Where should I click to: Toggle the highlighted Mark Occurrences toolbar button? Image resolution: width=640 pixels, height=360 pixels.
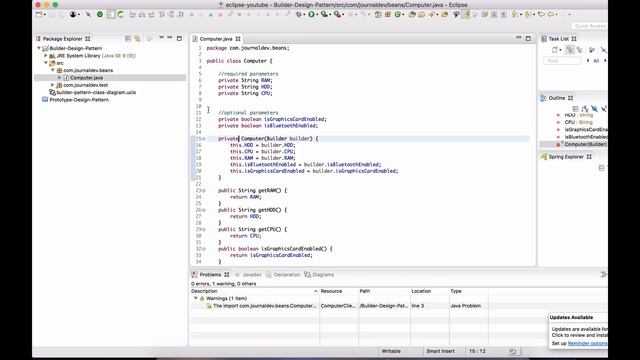tap(466, 14)
